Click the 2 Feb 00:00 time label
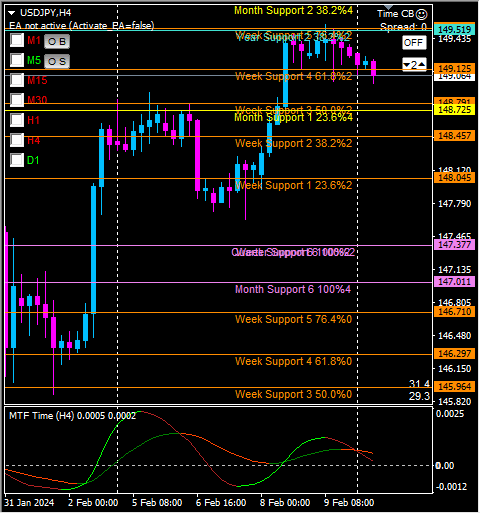This screenshot has height=514, width=480. (x=93, y=503)
